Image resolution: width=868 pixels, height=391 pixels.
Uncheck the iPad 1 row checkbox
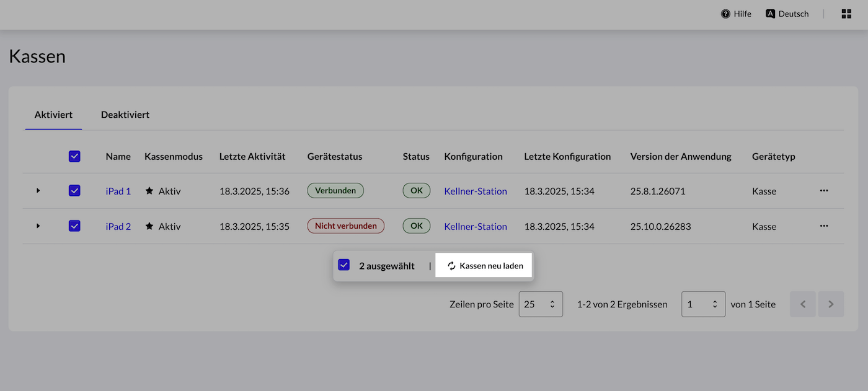(74, 191)
